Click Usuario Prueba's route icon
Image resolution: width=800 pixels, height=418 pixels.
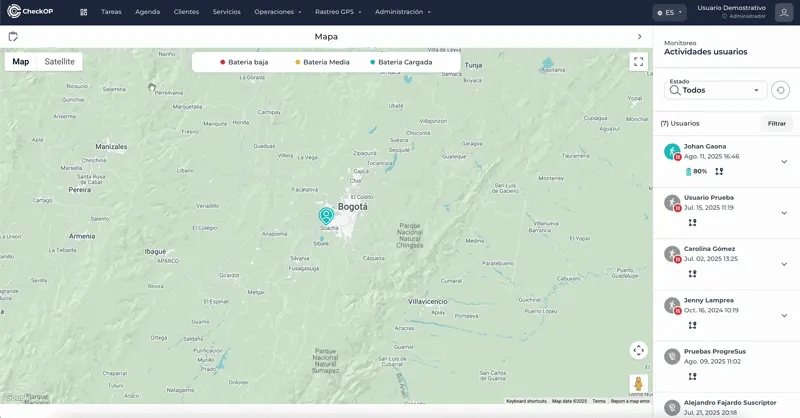point(692,223)
